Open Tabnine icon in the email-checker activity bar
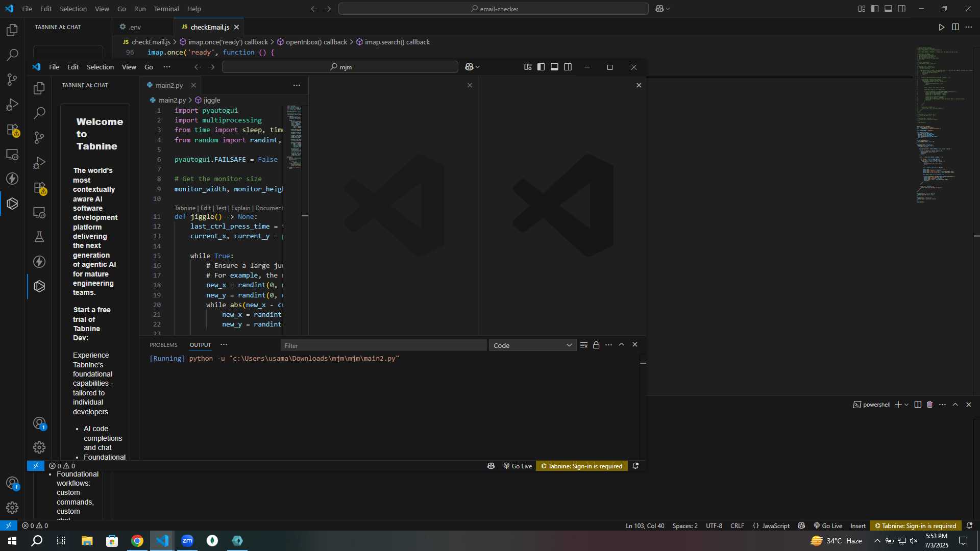 [12, 204]
